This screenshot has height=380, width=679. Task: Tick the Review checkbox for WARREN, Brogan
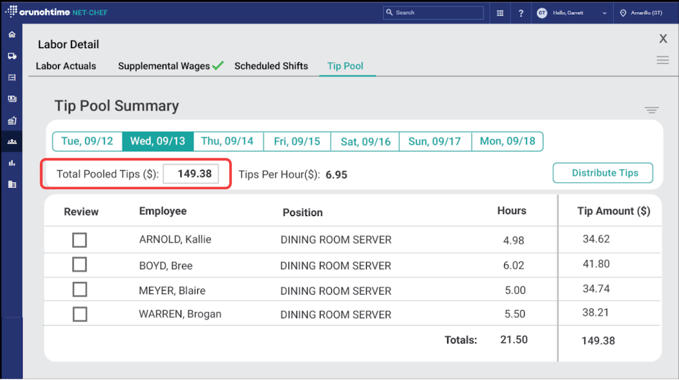tap(80, 314)
